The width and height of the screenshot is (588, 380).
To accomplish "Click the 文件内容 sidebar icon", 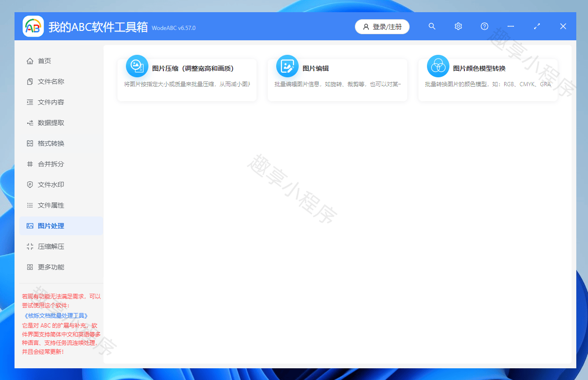I will [30, 102].
